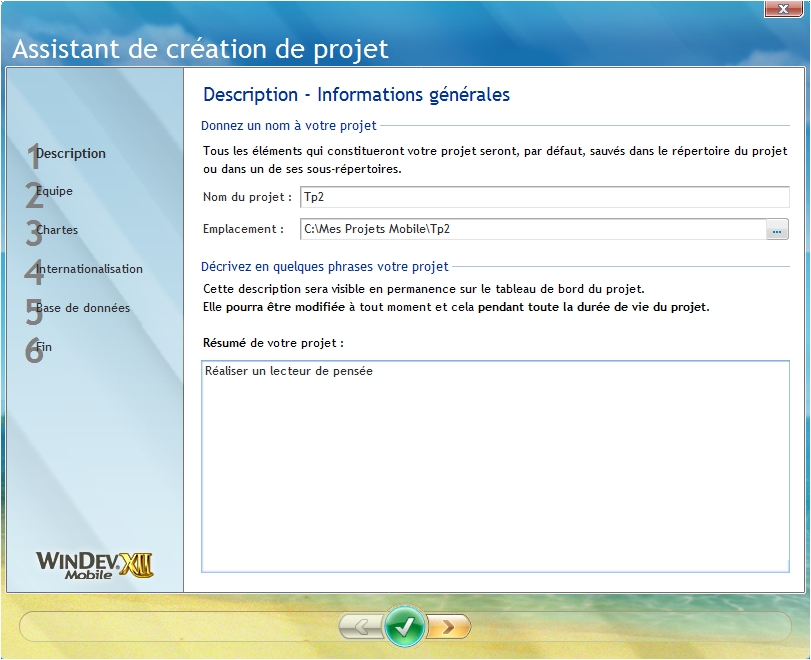Click the Emplacement path field
The width and height of the screenshot is (811, 660).
pos(533,229)
